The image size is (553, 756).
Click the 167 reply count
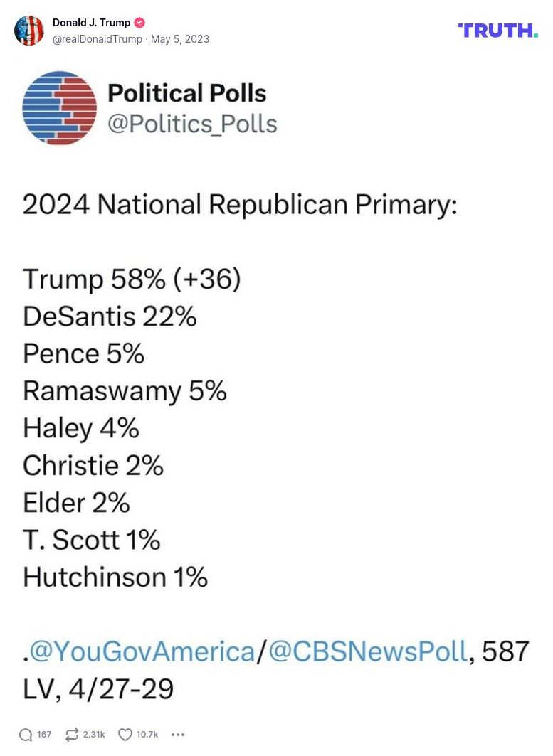[x=44, y=734]
